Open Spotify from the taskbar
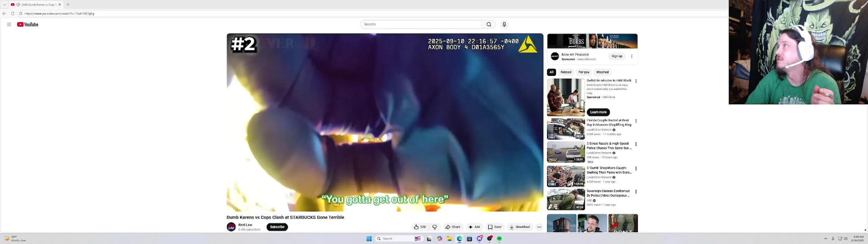 coord(499,239)
